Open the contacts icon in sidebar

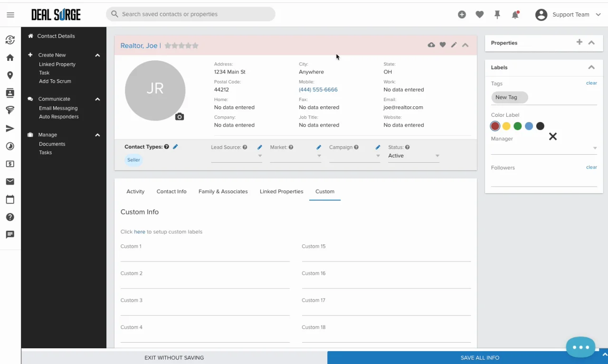tap(10, 93)
